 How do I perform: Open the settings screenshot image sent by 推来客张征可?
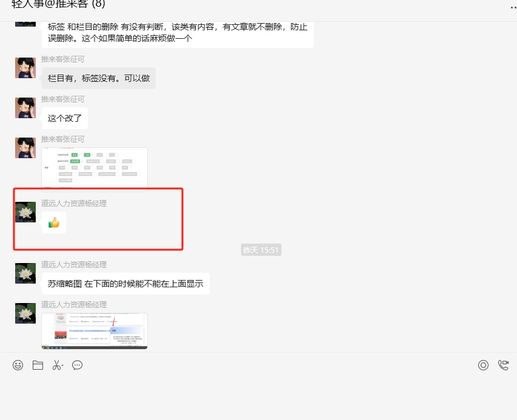tap(95, 169)
